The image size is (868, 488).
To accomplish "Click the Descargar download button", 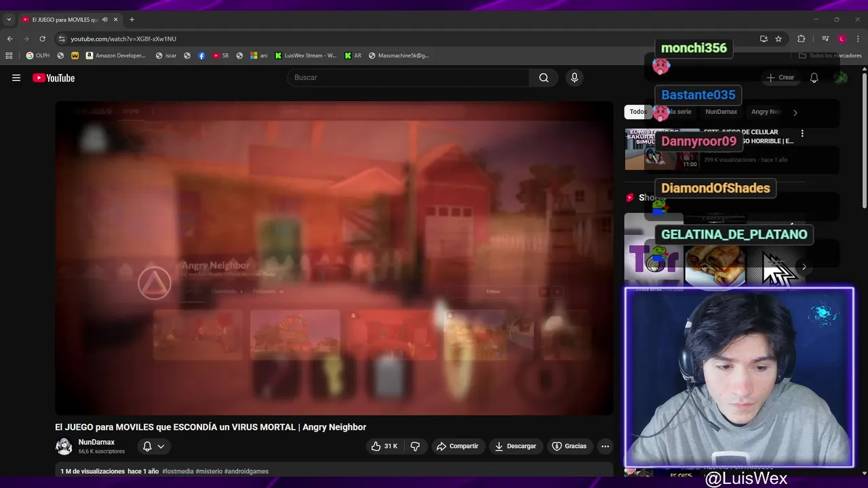I will pos(515,446).
